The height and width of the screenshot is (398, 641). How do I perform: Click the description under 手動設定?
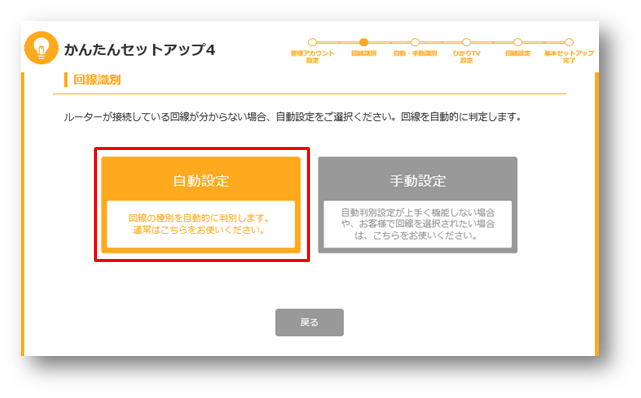click(418, 224)
